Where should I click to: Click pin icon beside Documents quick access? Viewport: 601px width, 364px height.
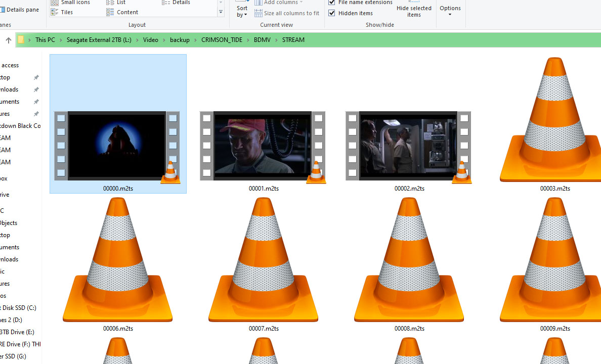(x=36, y=102)
